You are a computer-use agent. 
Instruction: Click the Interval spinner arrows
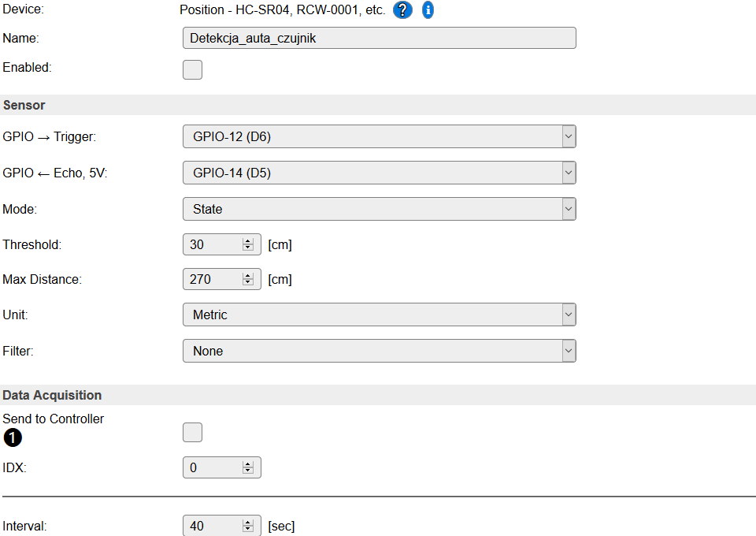pos(247,526)
